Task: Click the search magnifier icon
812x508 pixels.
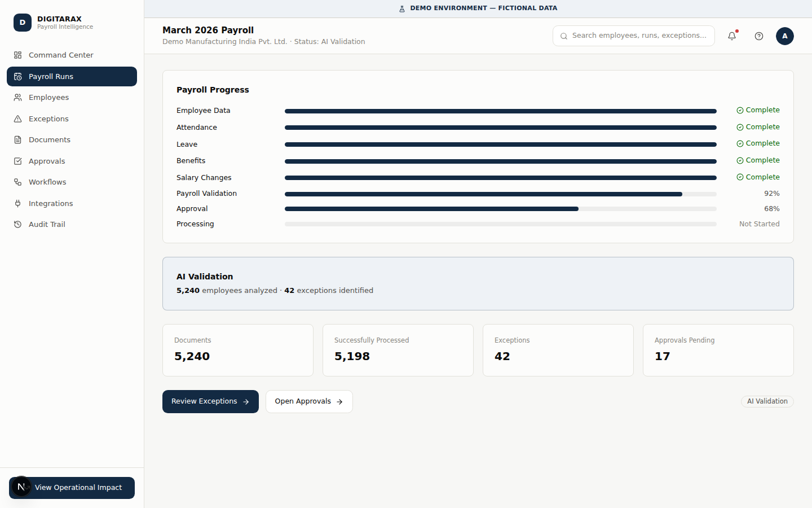Action: coord(564,36)
